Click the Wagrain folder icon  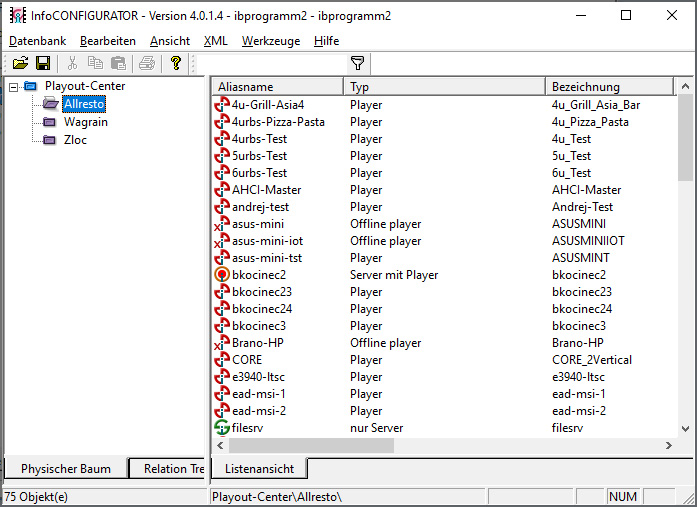[49, 122]
